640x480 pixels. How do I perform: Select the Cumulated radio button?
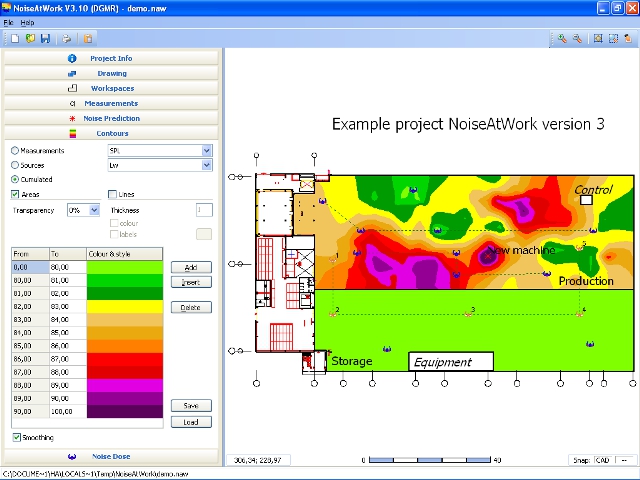pos(15,179)
